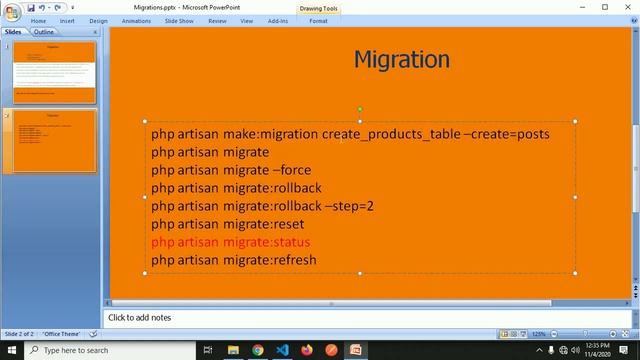The image size is (640, 360).
Task: Switch to Normal view
Action: 504,334
